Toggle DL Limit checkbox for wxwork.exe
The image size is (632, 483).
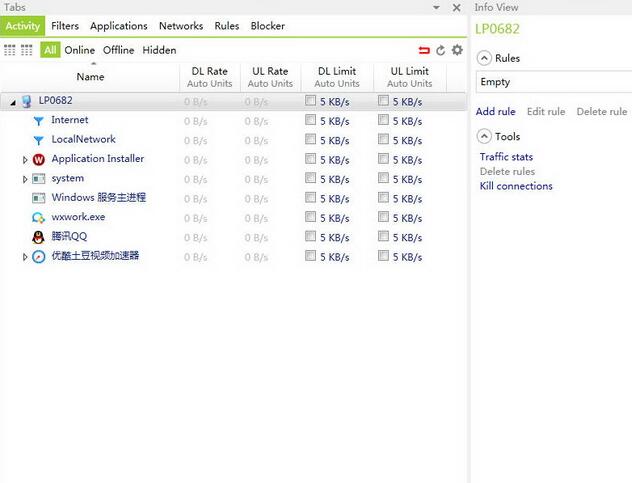tap(311, 217)
